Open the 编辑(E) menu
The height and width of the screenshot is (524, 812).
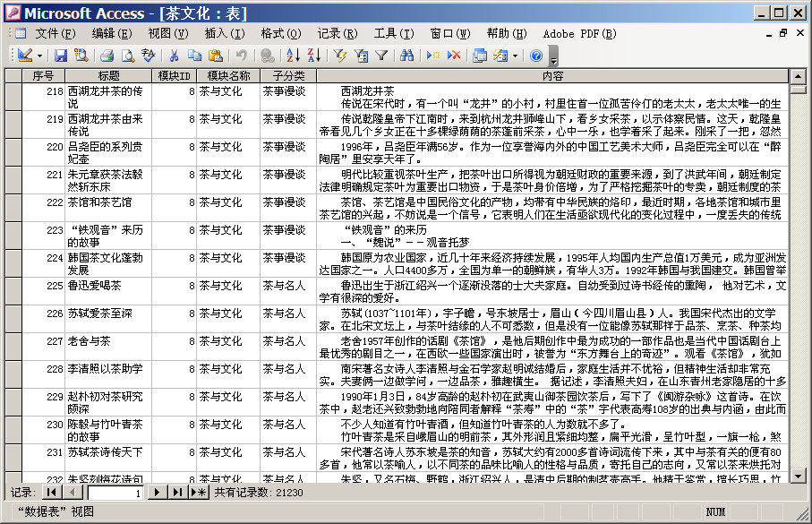111,34
